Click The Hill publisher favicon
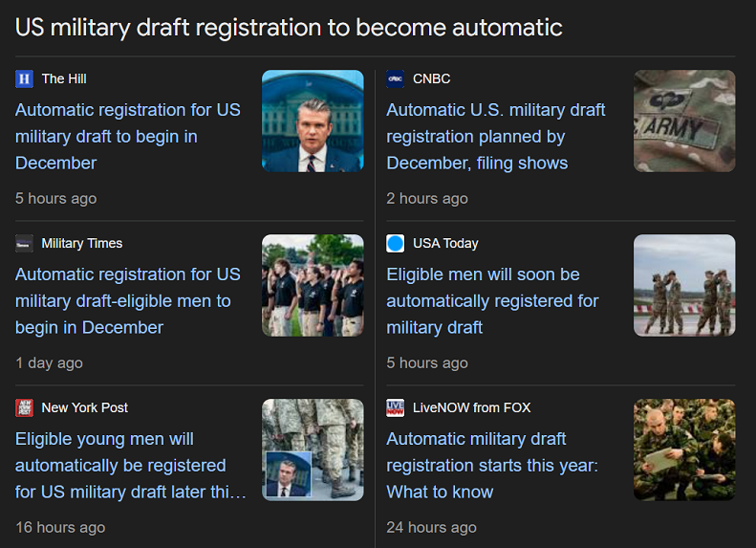 coord(24,78)
